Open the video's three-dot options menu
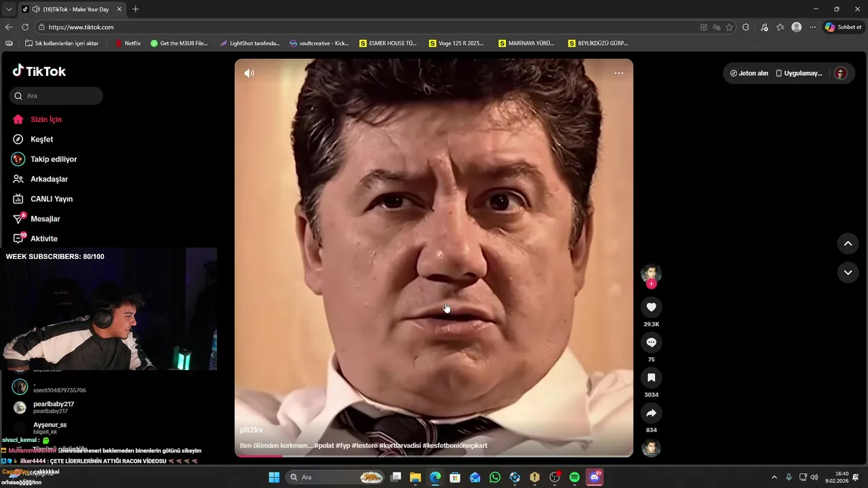The image size is (868, 488). point(618,73)
